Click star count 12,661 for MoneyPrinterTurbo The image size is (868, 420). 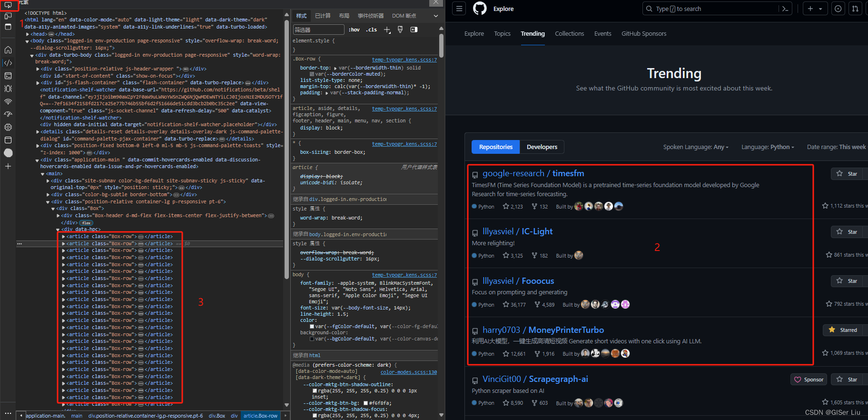(x=514, y=354)
